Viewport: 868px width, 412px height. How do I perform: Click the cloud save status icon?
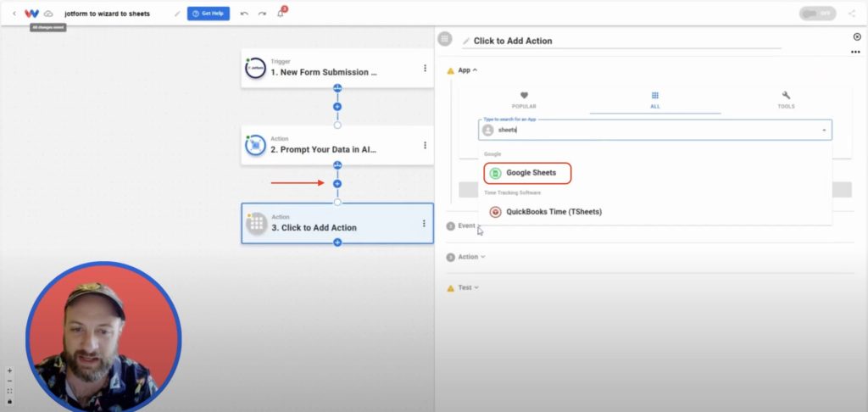tap(48, 14)
